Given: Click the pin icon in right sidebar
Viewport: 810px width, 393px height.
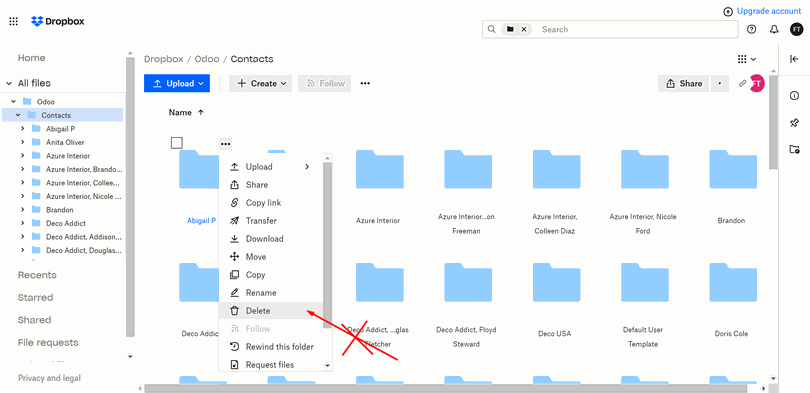Looking at the screenshot, I should 795,122.
